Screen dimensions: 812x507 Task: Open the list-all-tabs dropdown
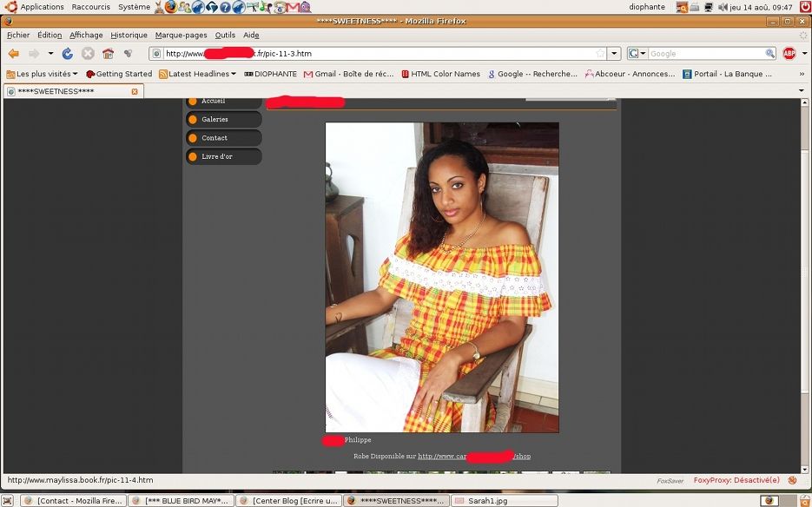(x=802, y=90)
